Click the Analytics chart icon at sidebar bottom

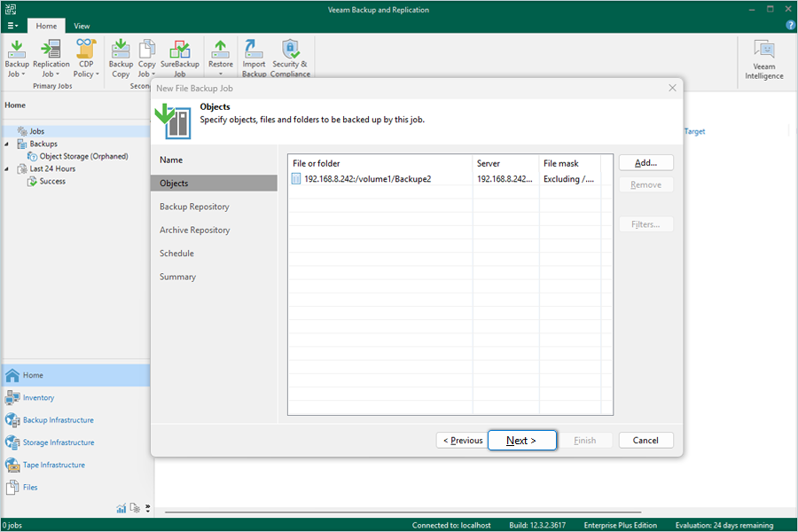[121, 508]
